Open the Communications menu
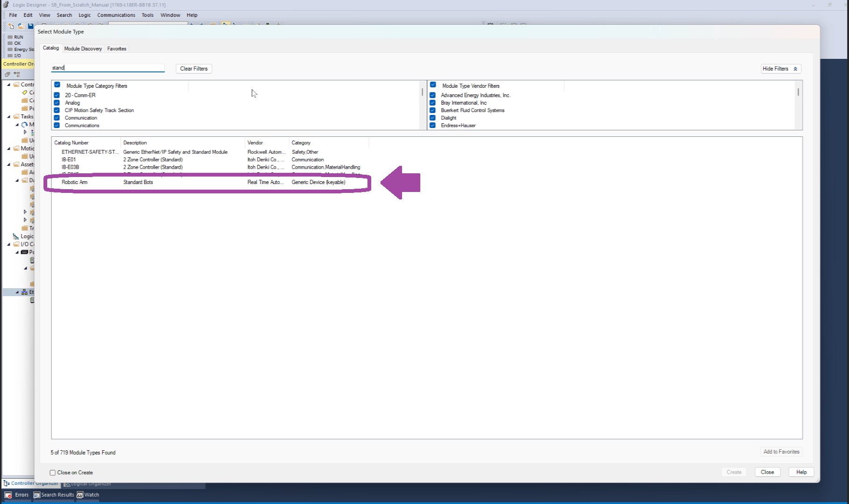This screenshot has height=504, width=849. 116,15
